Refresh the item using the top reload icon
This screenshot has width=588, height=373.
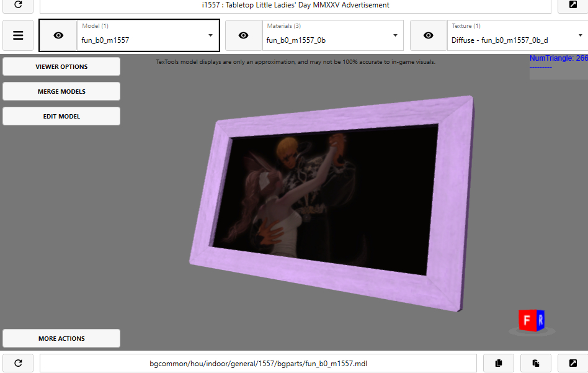[18, 5]
